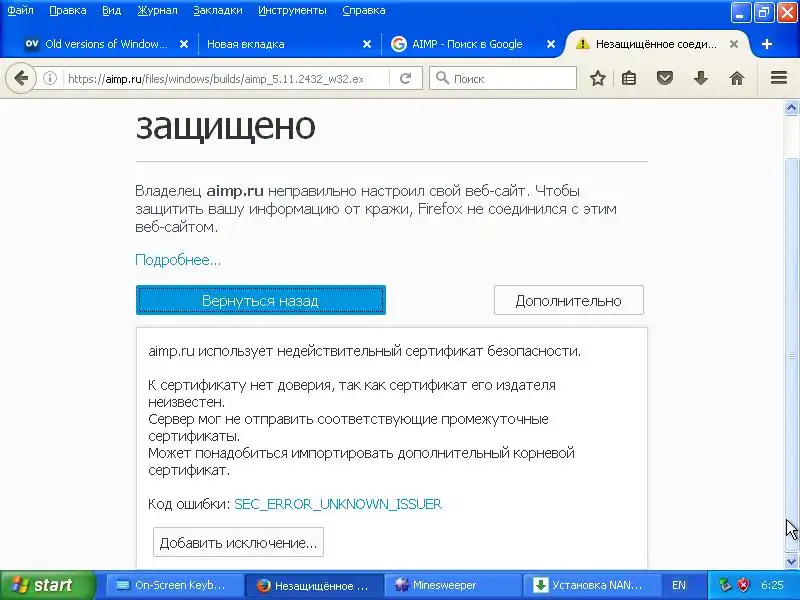800x600 pixels.
Task: Click the vertical scrollbar thumb
Action: click(791, 355)
